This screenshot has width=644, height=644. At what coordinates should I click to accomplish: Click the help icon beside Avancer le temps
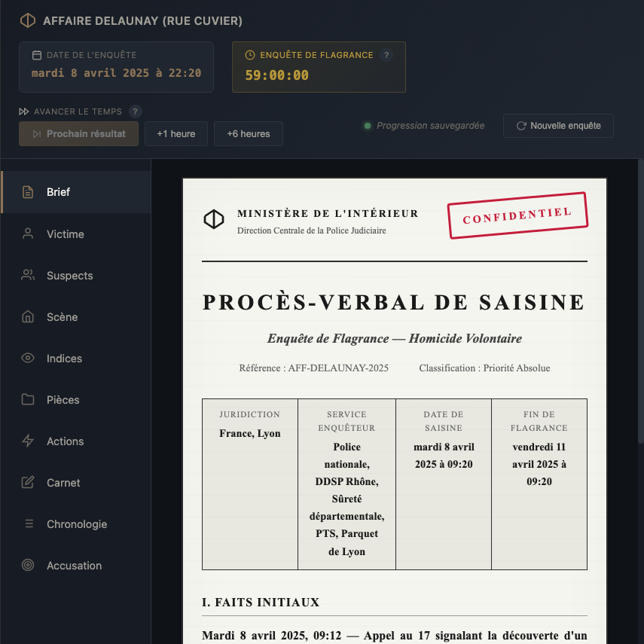click(x=135, y=111)
